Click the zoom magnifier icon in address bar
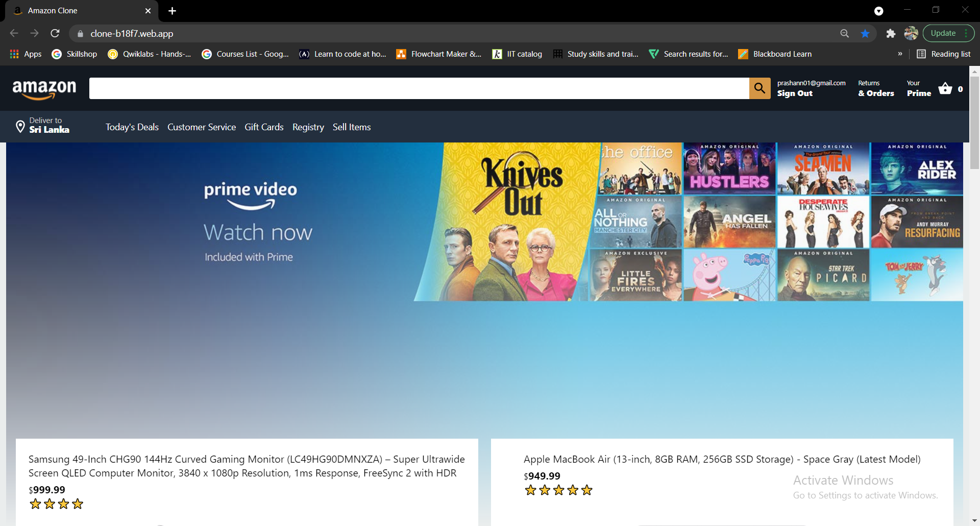 click(845, 34)
